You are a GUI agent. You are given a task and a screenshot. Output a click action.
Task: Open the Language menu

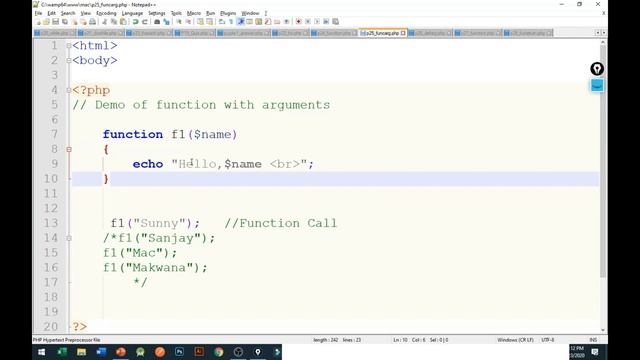pyautogui.click(x=132, y=13)
